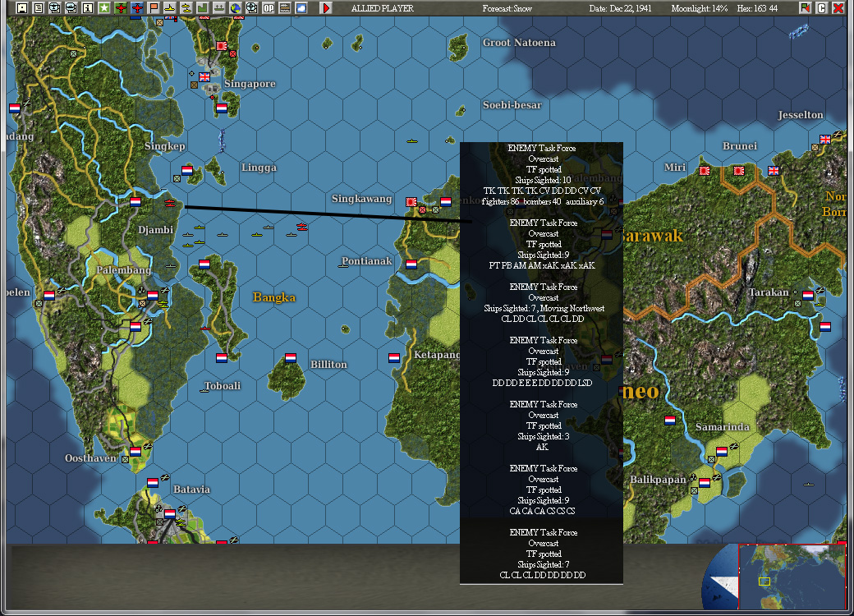Click the orange flag toolbar icon
Image resolution: width=854 pixels, height=616 pixels.
pyautogui.click(x=154, y=8)
